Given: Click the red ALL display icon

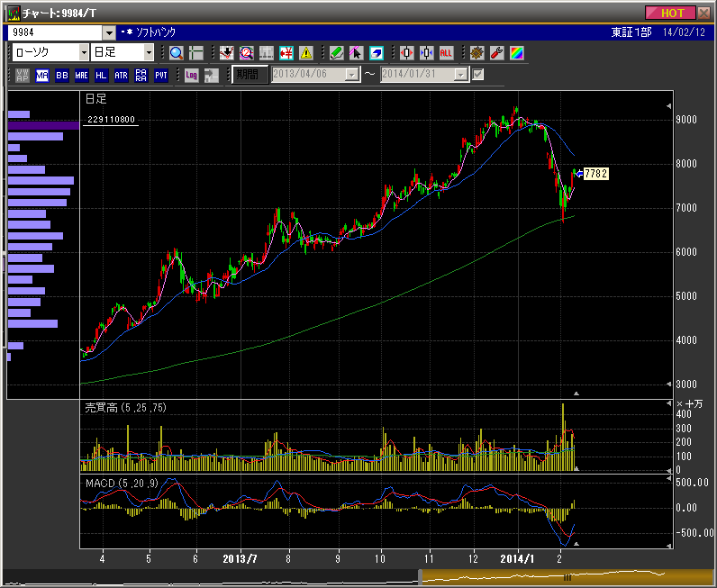Looking at the screenshot, I should (x=447, y=52).
